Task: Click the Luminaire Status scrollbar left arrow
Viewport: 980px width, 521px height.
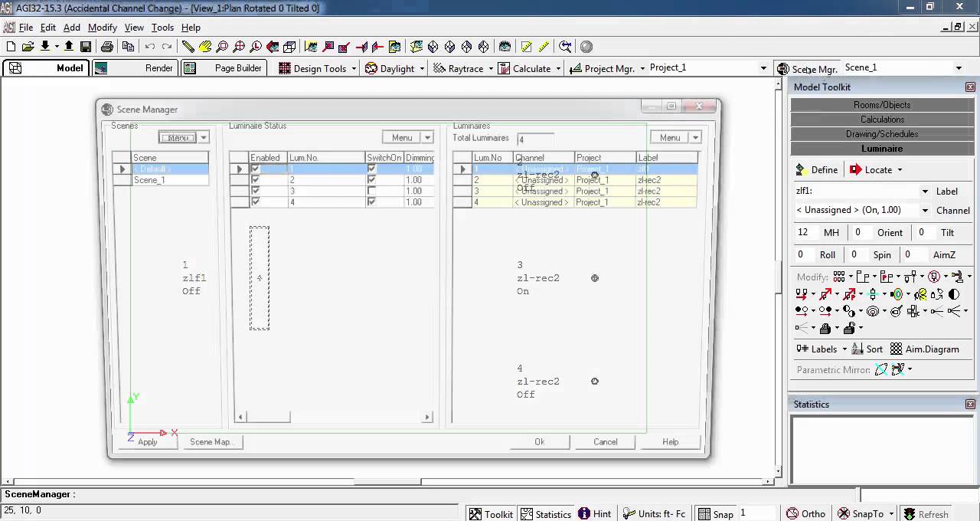Action: pos(240,417)
